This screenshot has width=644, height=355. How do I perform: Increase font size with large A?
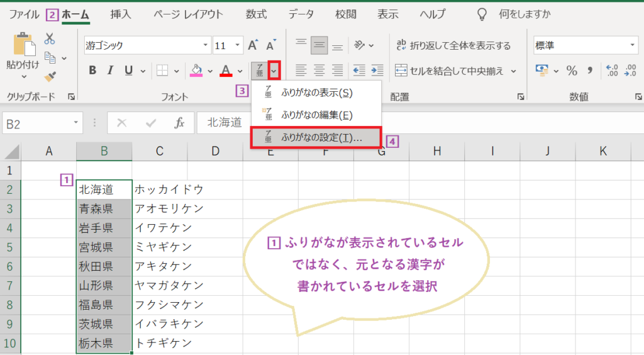pyautogui.click(x=253, y=45)
